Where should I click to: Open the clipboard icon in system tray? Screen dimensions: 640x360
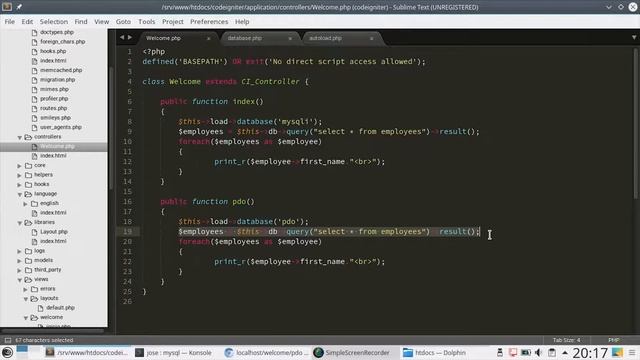(552, 352)
